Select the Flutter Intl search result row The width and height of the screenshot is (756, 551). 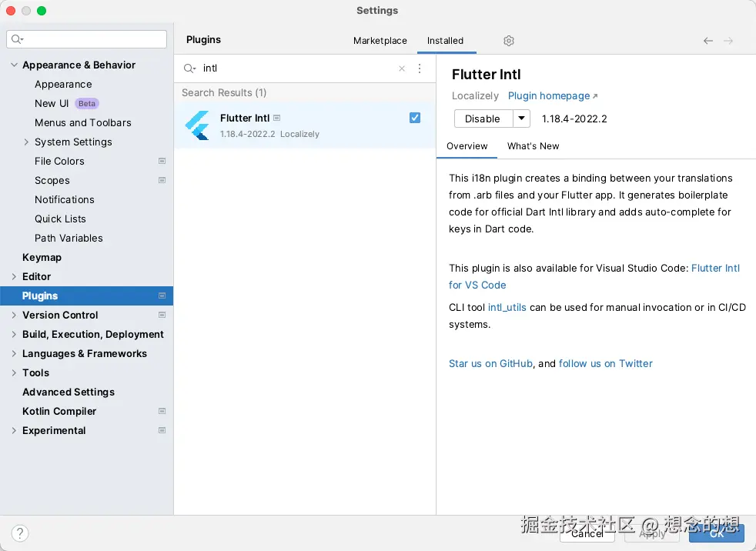305,125
